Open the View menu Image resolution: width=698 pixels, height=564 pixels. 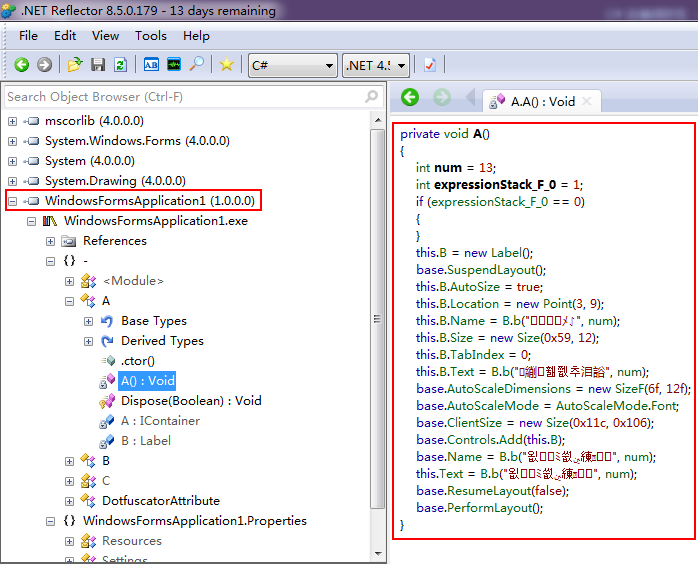click(106, 36)
